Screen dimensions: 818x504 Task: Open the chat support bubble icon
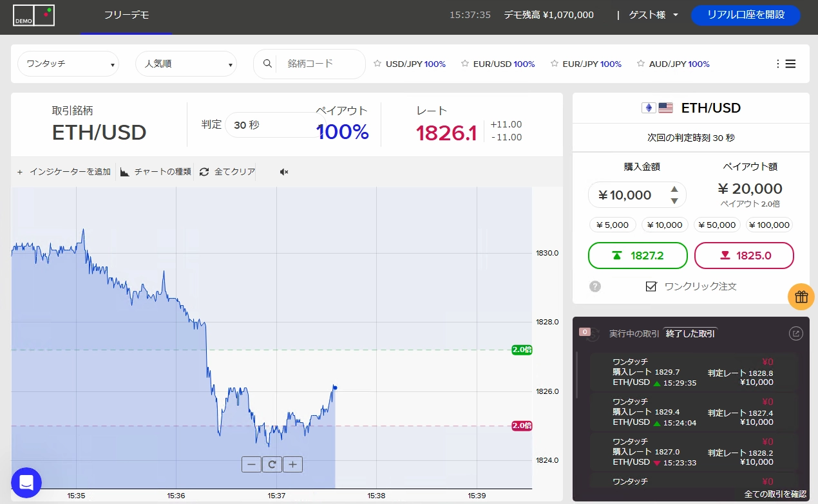click(26, 482)
